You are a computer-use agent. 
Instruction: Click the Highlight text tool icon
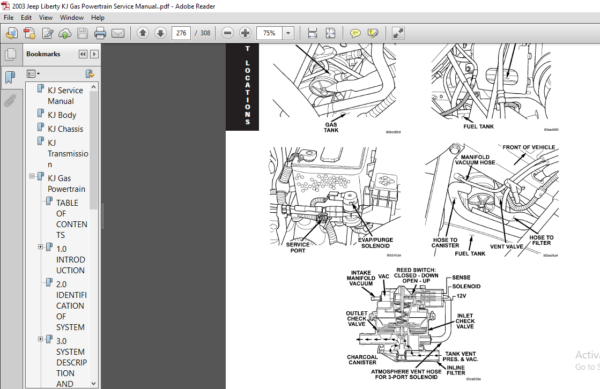(373, 34)
